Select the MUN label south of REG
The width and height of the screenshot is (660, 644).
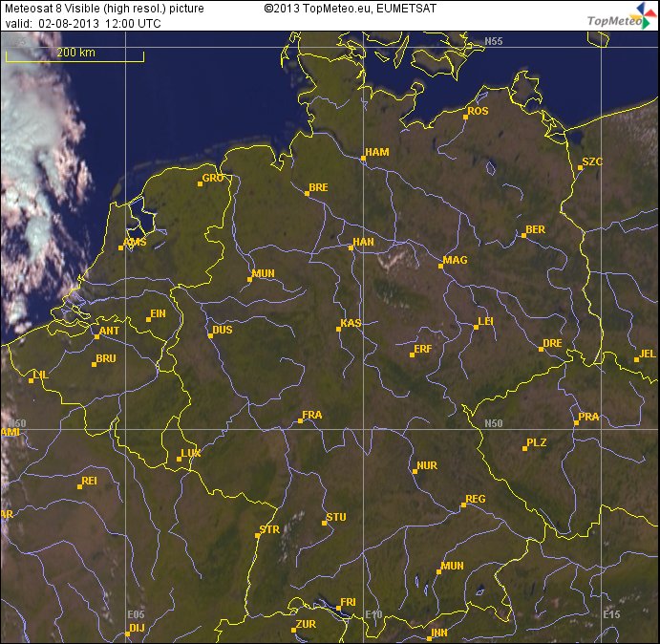(x=452, y=566)
